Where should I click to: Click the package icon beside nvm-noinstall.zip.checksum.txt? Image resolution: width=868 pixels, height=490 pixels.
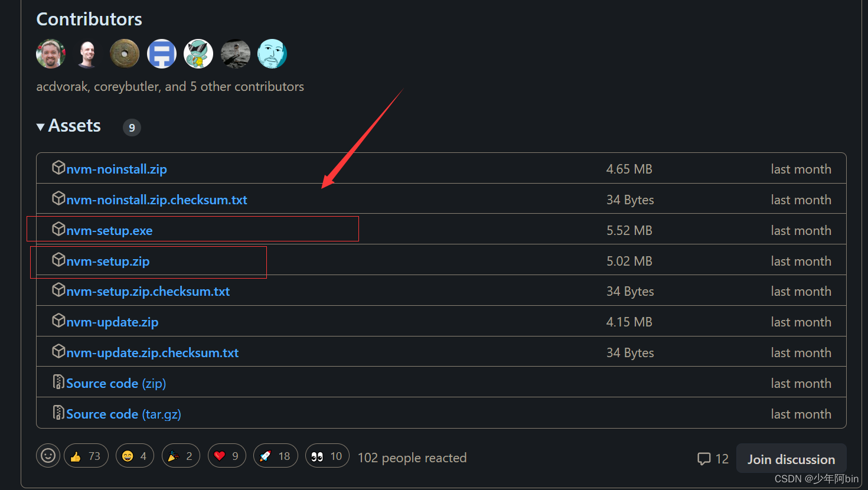click(58, 199)
